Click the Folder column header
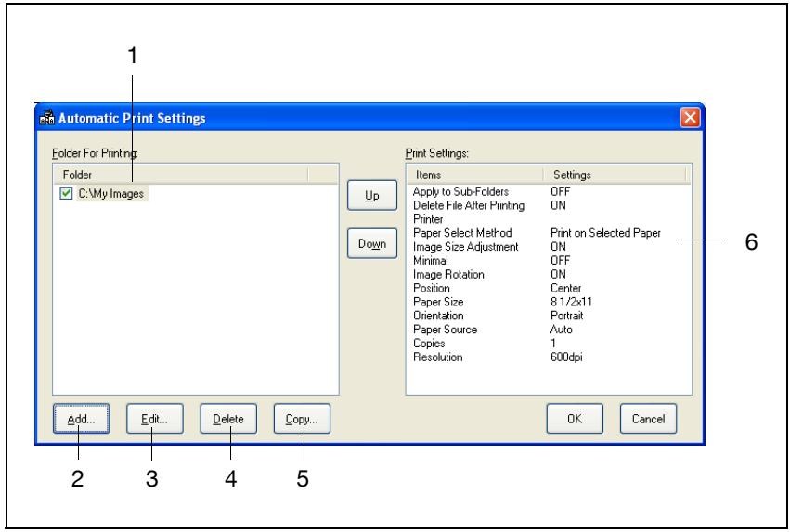 click(180, 175)
